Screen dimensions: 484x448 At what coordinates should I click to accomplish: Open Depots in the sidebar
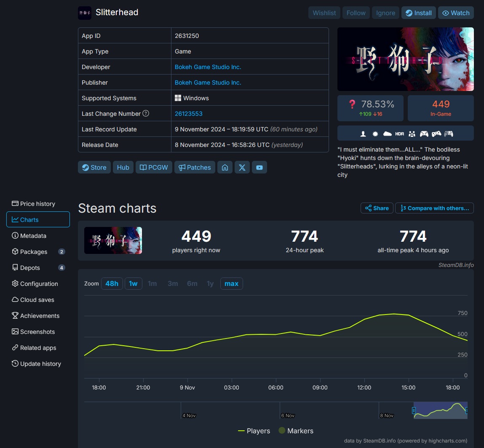click(x=38, y=268)
